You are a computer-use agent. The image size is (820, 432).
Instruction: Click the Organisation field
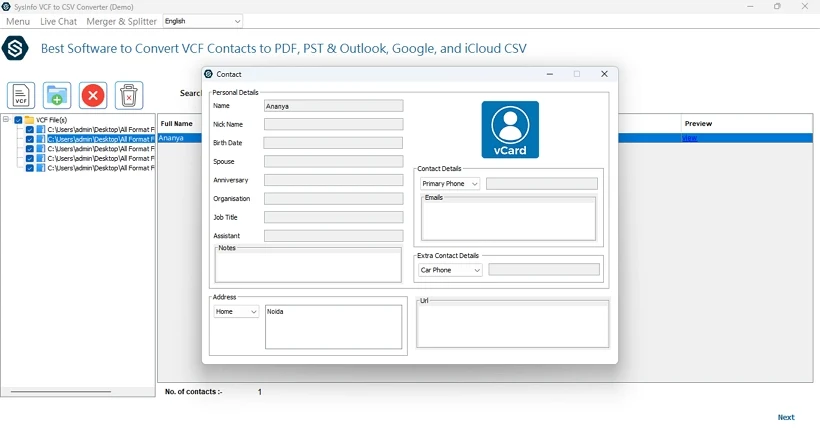coord(334,199)
